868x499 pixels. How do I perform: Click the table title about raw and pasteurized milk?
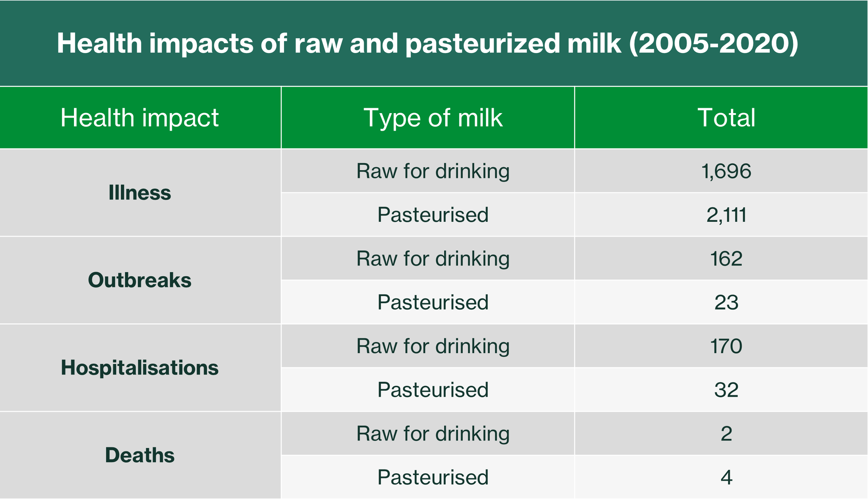click(x=428, y=43)
